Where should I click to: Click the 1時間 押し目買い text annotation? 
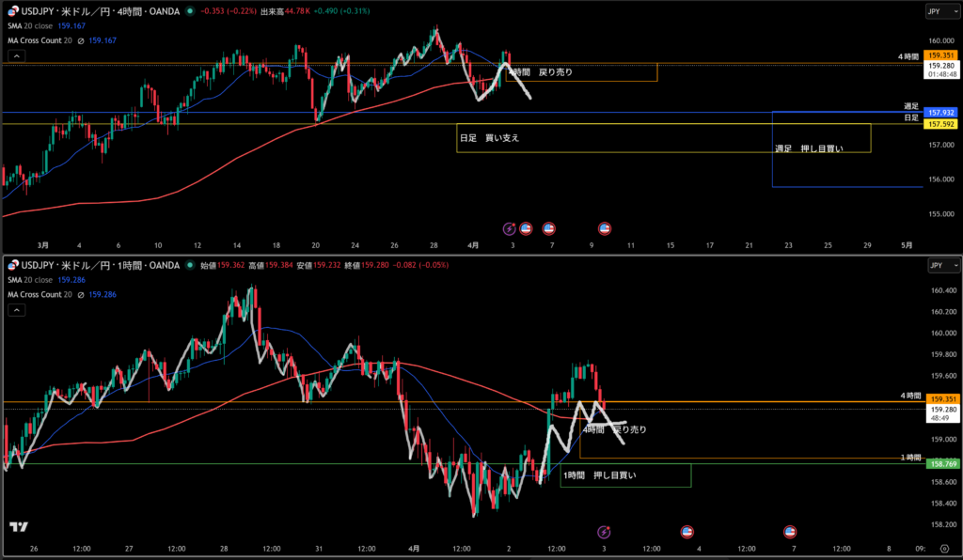[x=599, y=475]
